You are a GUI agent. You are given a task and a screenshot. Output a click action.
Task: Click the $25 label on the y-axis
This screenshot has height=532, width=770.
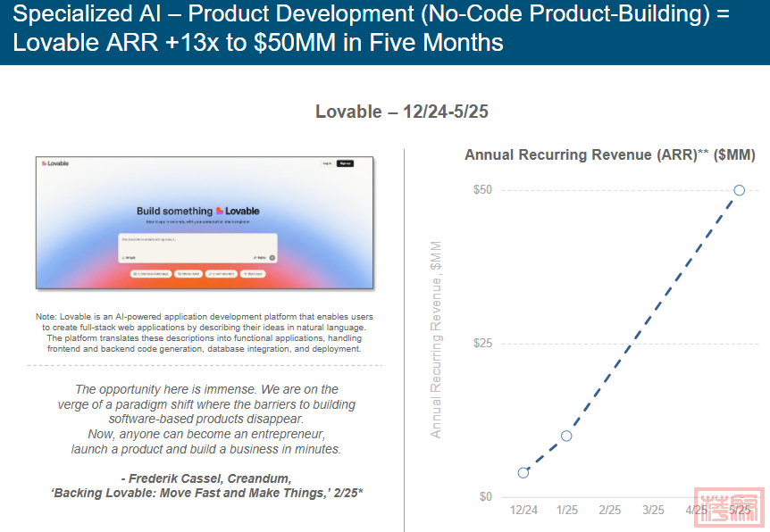(482, 344)
